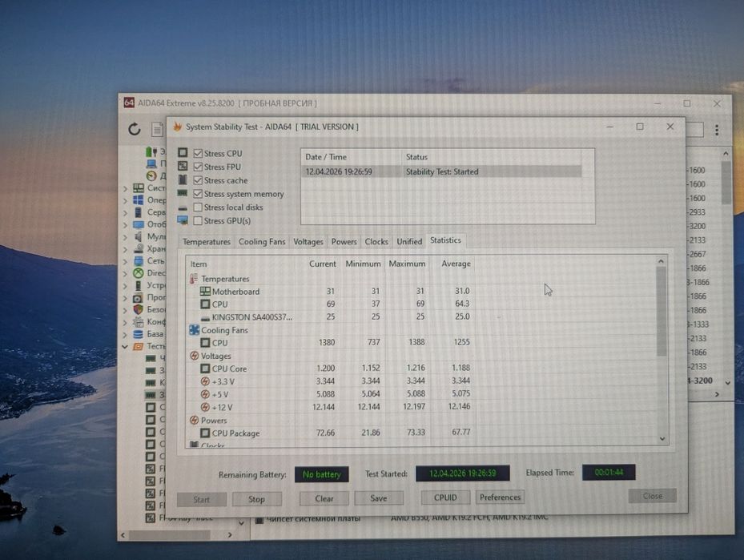Click the Stress FPU icon
744x560 pixels.
[x=183, y=166]
